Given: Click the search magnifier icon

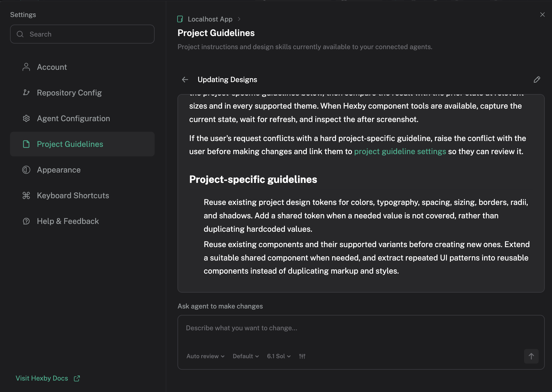Looking at the screenshot, I should coord(20,34).
